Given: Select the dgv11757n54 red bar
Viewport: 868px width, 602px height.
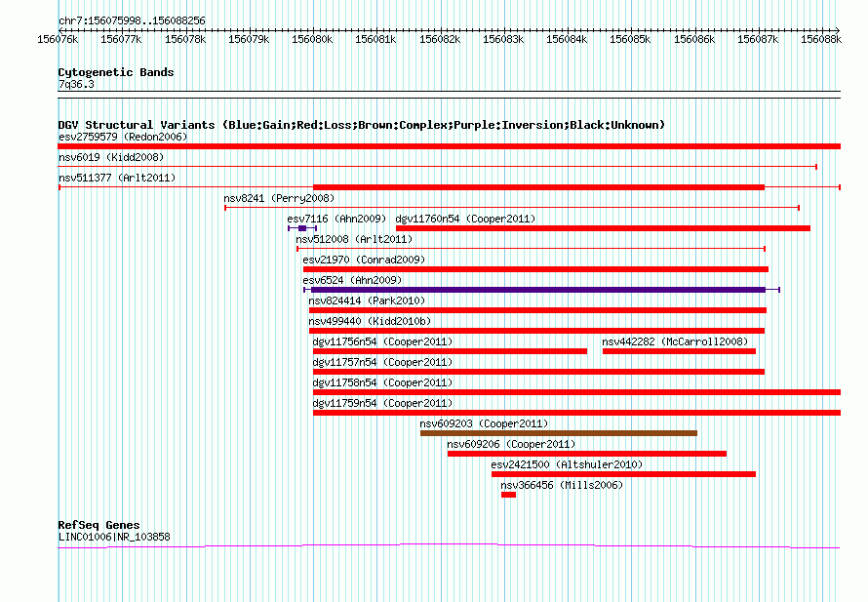Looking at the screenshot, I should 538,372.
